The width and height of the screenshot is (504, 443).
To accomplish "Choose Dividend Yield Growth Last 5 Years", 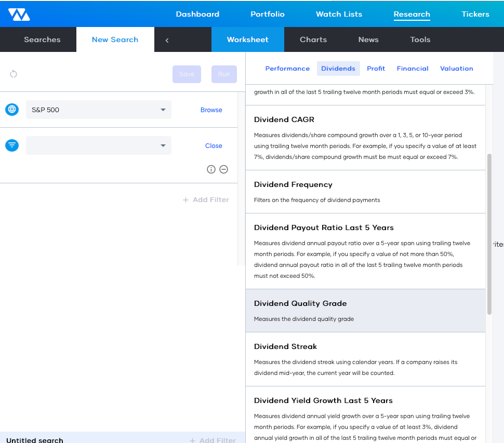I will pyautogui.click(x=365, y=415).
